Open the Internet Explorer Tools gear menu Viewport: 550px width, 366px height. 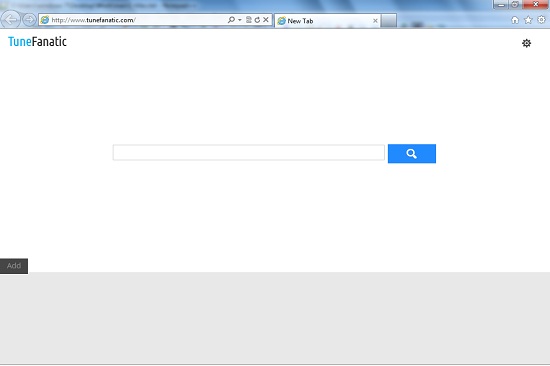(541, 20)
